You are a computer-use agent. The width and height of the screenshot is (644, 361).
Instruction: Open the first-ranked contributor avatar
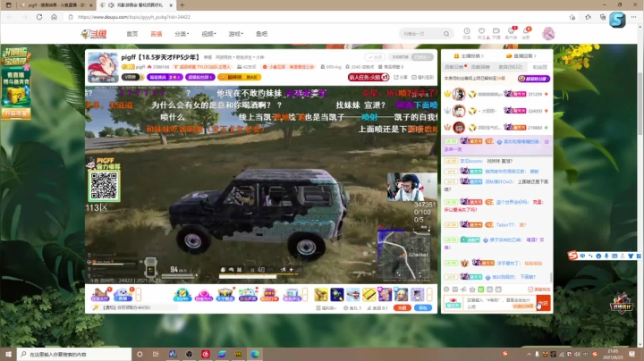(x=459, y=95)
